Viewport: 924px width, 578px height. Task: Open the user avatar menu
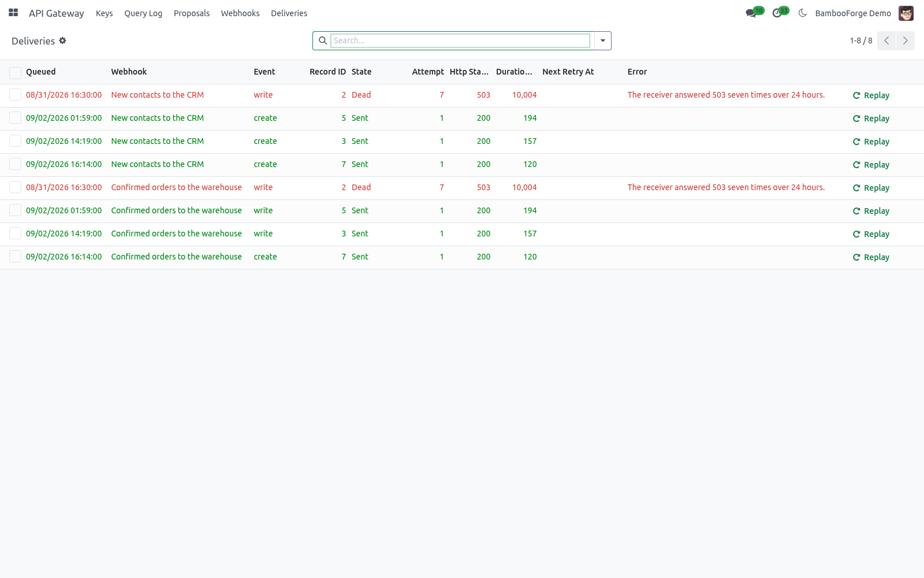(906, 13)
